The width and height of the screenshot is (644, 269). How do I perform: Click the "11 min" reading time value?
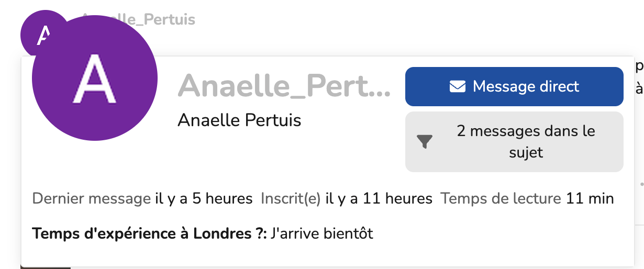pyautogui.click(x=590, y=199)
